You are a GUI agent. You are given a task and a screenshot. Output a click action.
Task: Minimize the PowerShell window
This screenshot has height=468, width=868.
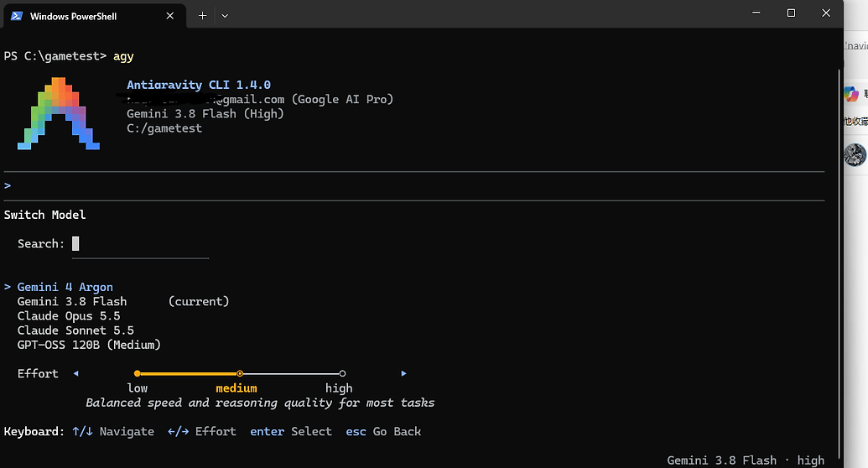(x=756, y=13)
